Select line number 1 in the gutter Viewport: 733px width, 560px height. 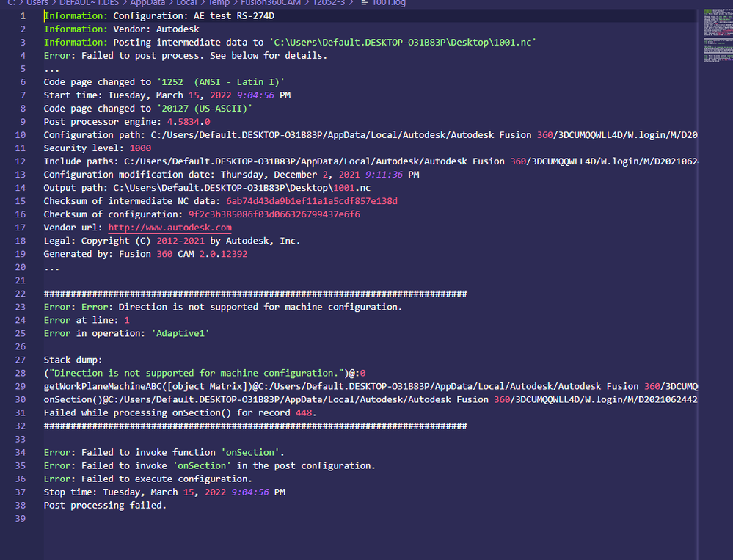tap(23, 16)
